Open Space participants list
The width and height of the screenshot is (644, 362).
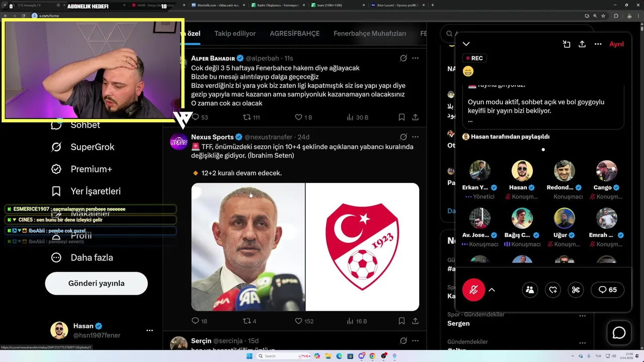point(530,290)
